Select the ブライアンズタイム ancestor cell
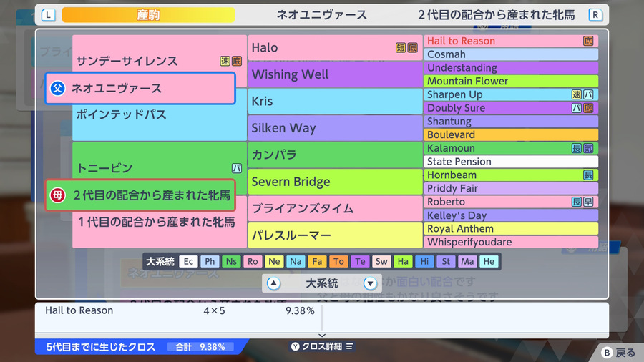 click(335, 208)
